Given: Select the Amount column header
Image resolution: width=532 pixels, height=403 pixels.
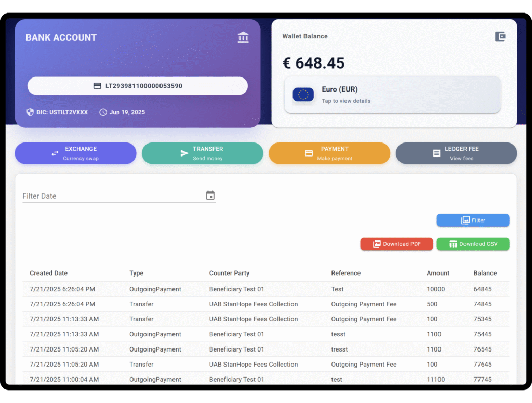Looking at the screenshot, I should (x=438, y=273).
